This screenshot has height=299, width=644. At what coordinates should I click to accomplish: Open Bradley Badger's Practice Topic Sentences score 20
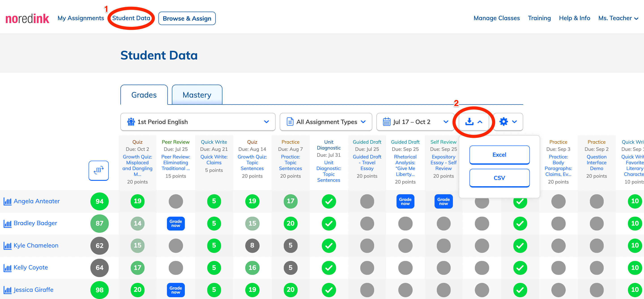pyautogui.click(x=290, y=223)
